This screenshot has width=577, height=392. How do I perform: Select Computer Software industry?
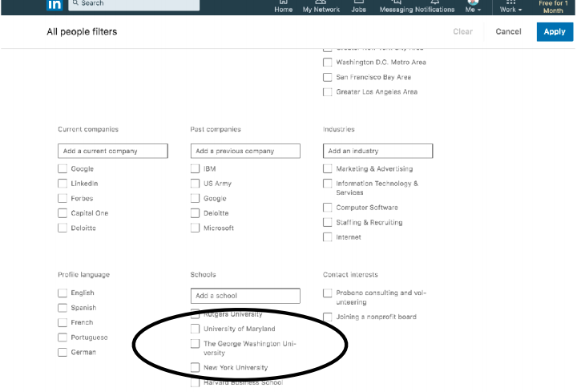328,208
